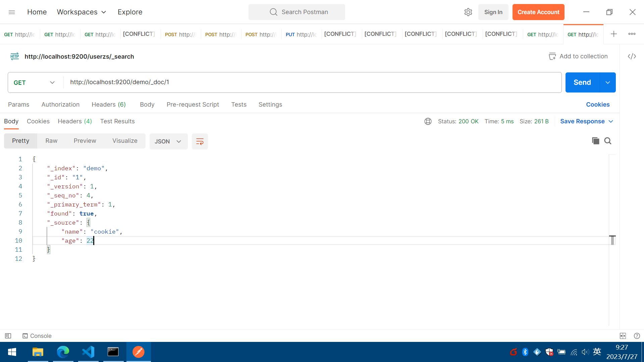Open the request Body tab
Viewport: 644px width, 362px height.
coord(147,105)
